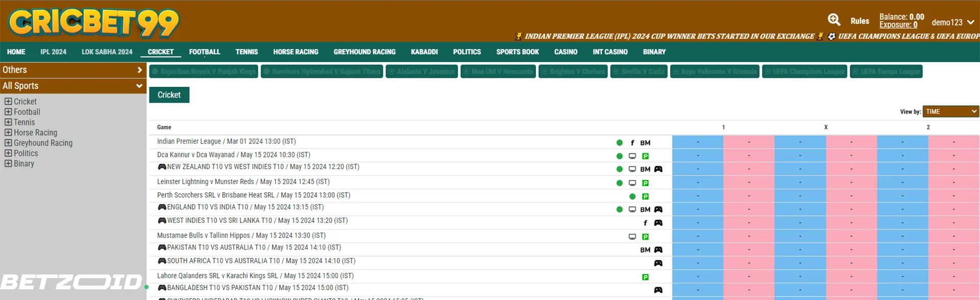980x300 pixels.
Task: Click the TV icon for Dca Kannur match
Action: pos(632,156)
